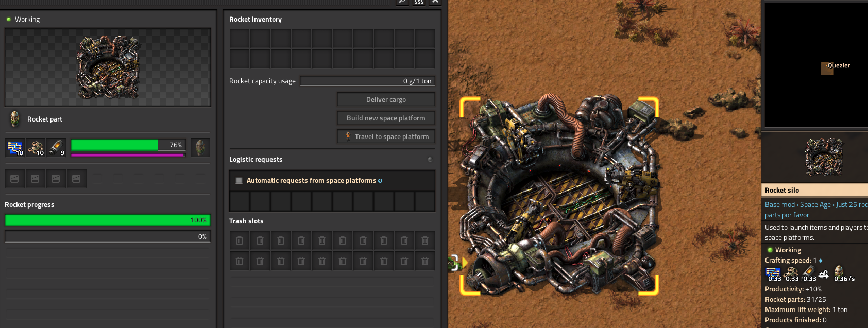This screenshot has width=868, height=328.
Task: Click processing unit icon in silo tooltip
Action: (x=773, y=273)
